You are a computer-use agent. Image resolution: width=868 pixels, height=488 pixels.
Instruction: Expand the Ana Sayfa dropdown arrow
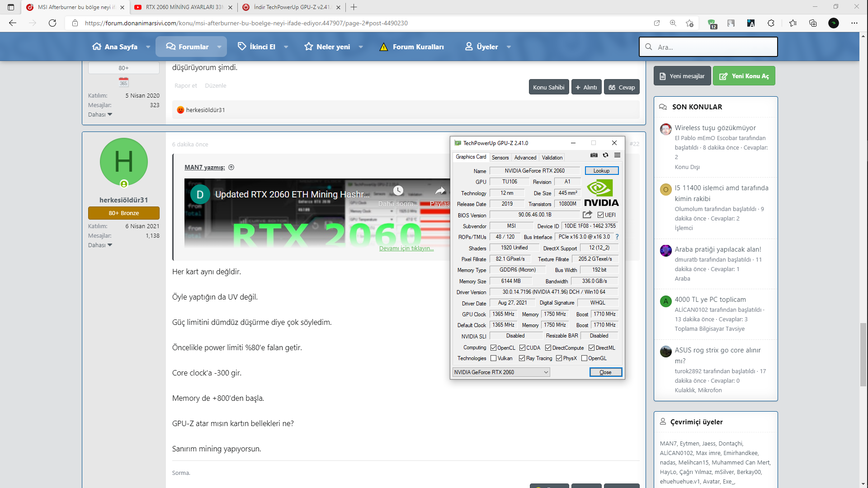(148, 47)
